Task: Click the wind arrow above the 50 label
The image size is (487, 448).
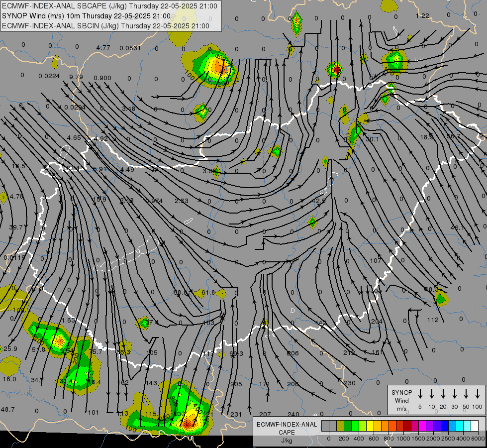Action: point(466,394)
